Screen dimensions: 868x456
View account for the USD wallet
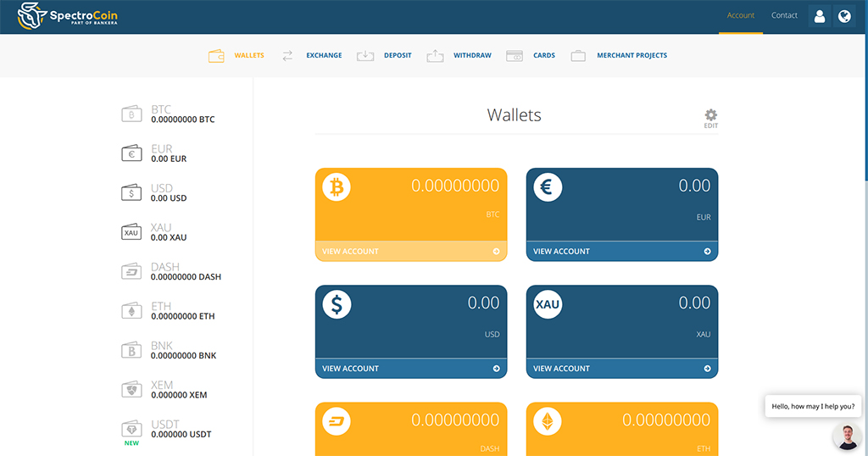(411, 369)
